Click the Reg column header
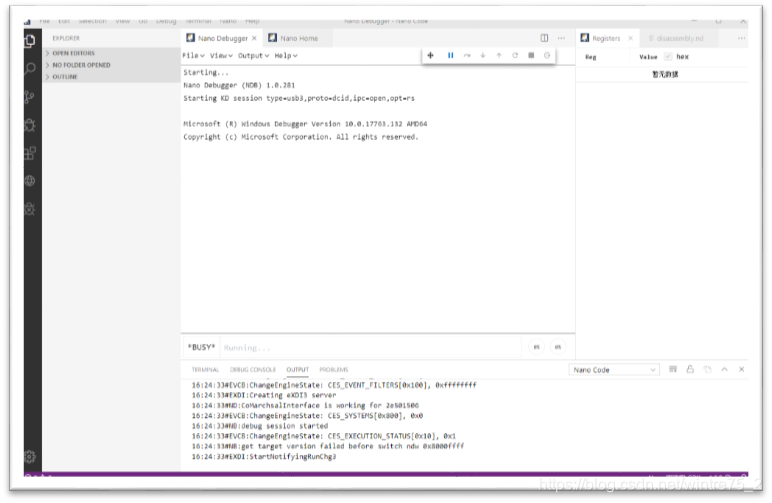The image size is (772, 503). tap(591, 57)
